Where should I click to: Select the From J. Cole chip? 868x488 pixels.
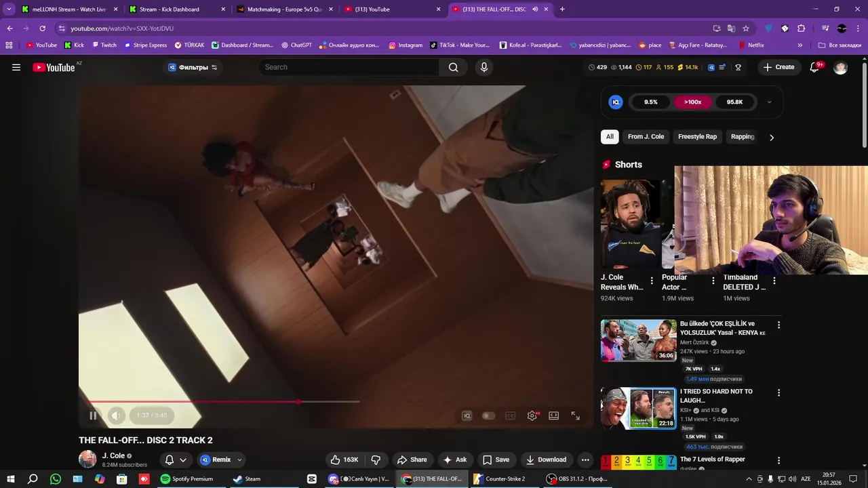(x=646, y=137)
